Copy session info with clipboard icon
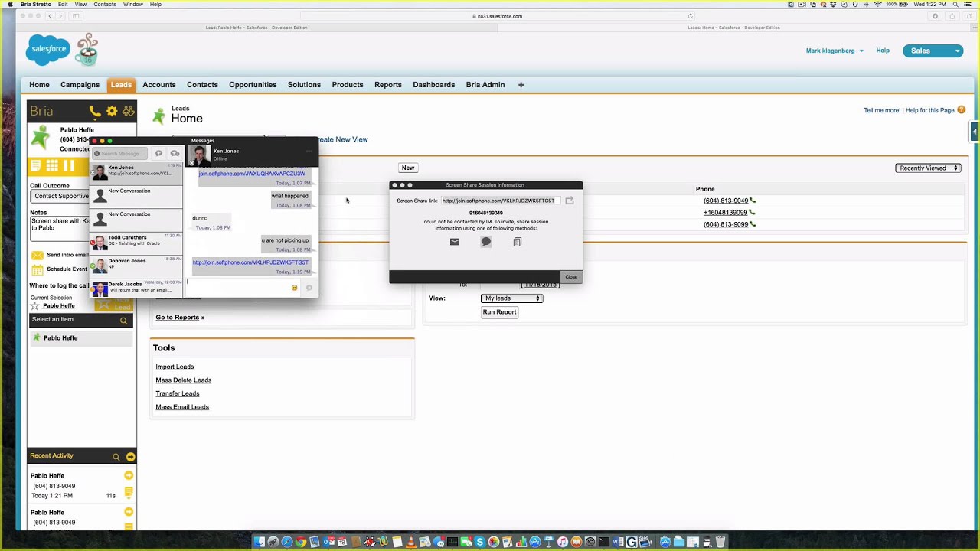Screen dimensions: 980x551 pyautogui.click(x=518, y=242)
